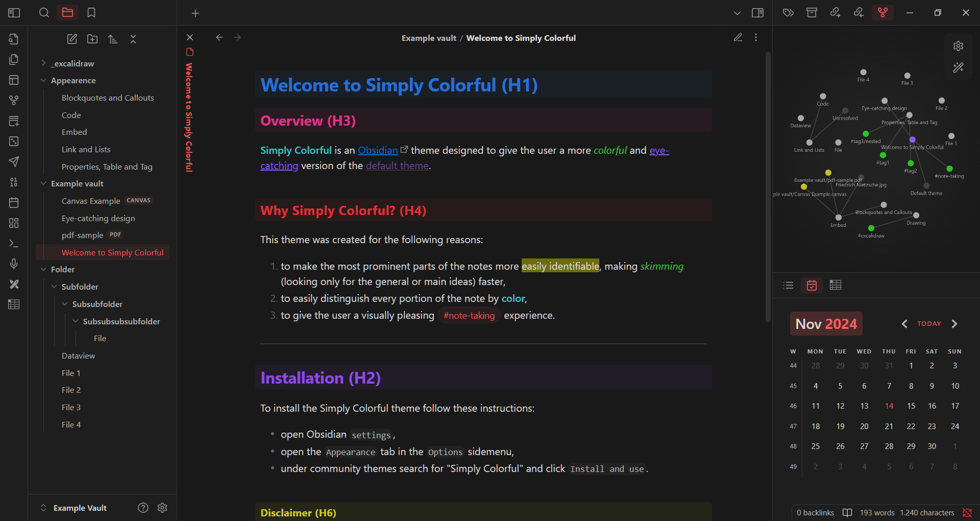Screen dimensions: 980x521
Task: Open vault settings gear
Action: [x=162, y=508]
